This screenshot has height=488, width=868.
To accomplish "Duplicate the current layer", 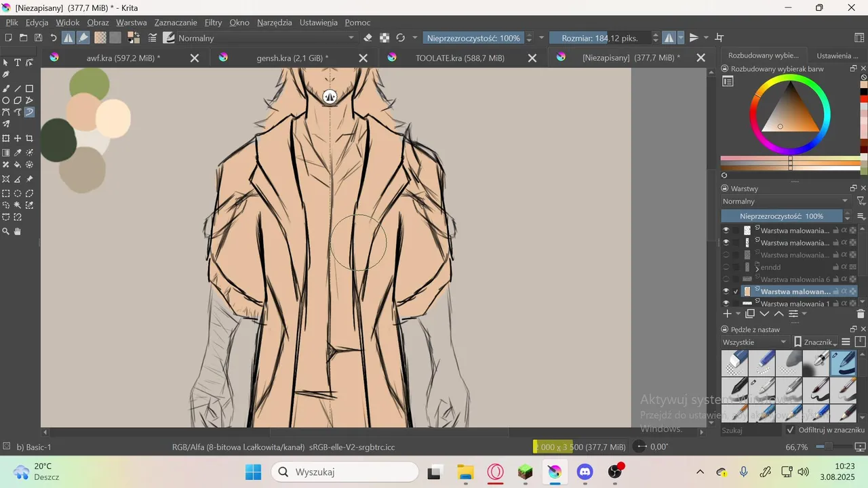I will [x=750, y=314].
